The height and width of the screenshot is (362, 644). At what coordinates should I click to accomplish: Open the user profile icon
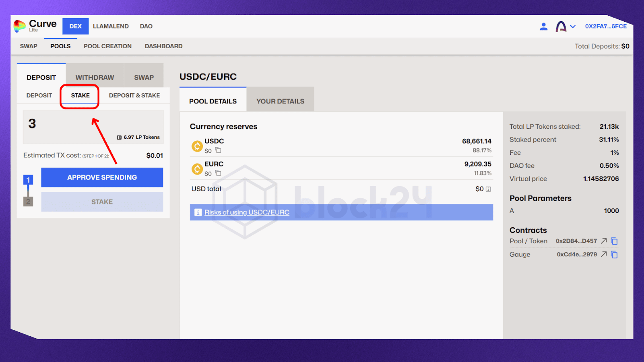coord(543,27)
